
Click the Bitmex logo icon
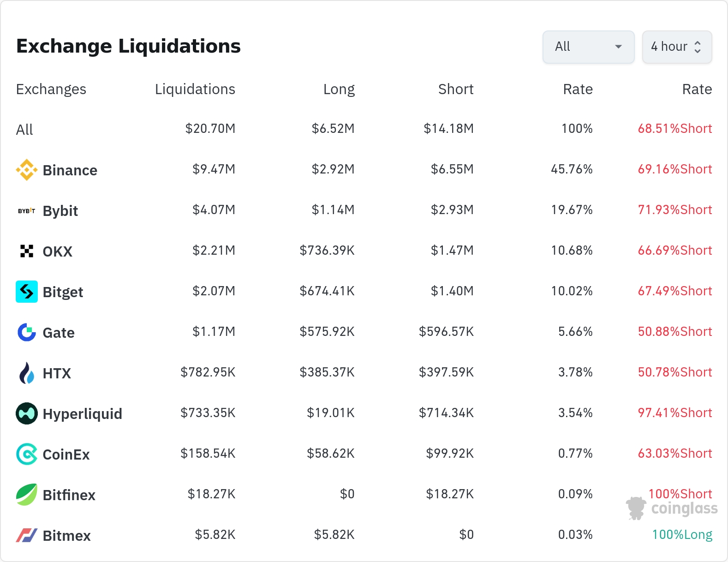(27, 535)
